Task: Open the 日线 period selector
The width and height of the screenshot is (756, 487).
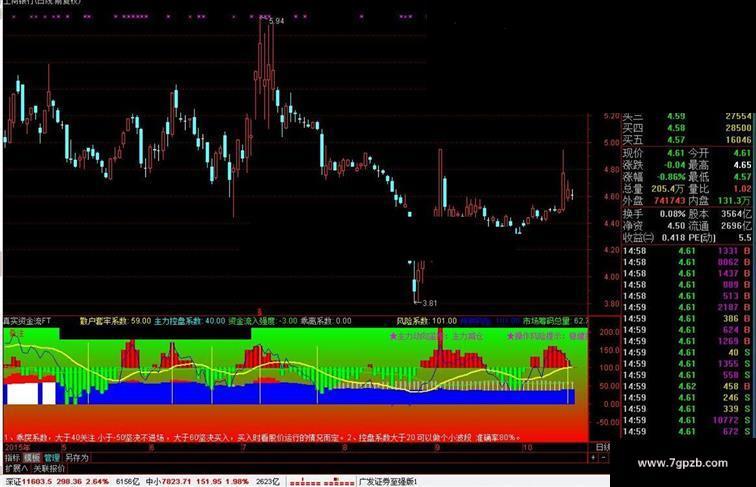Action: tap(603, 447)
